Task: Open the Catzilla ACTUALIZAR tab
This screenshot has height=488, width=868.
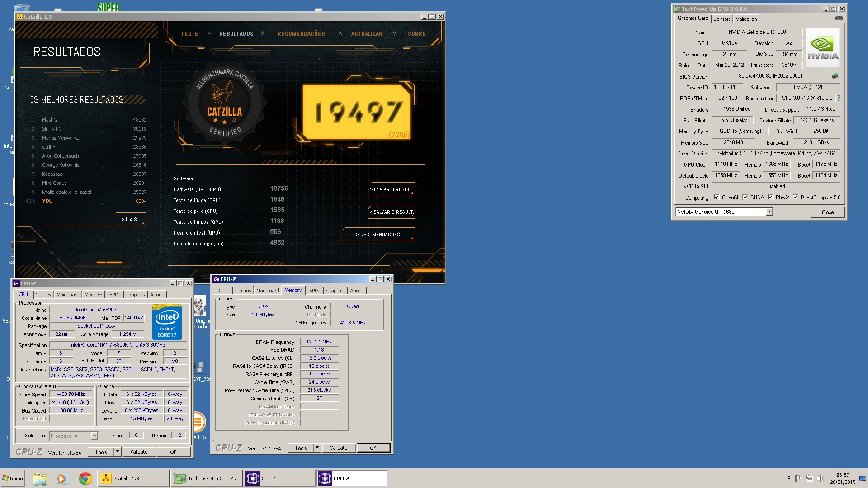Action: tap(367, 34)
